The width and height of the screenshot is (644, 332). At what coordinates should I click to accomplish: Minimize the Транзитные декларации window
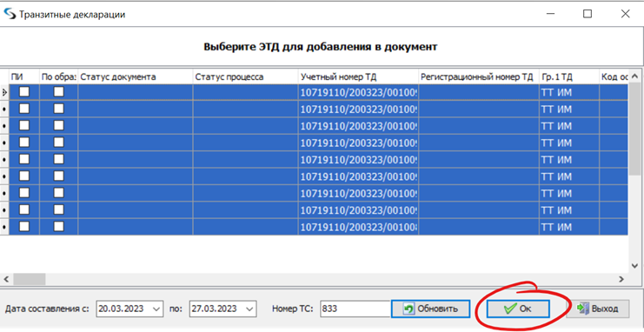pos(551,14)
